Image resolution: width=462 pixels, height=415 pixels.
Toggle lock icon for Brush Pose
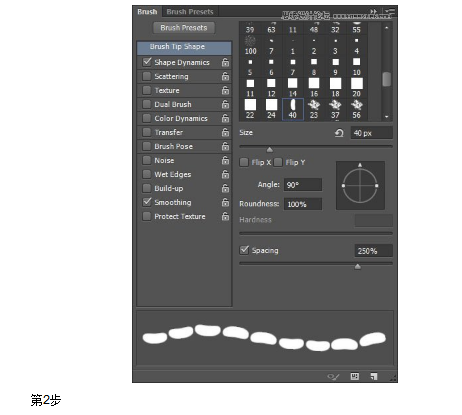coord(225,146)
